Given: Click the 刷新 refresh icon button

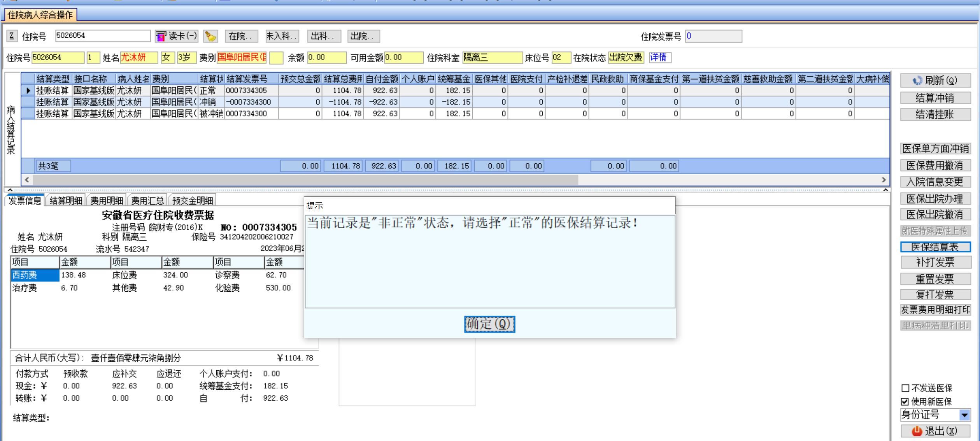Looking at the screenshot, I should coord(935,80).
